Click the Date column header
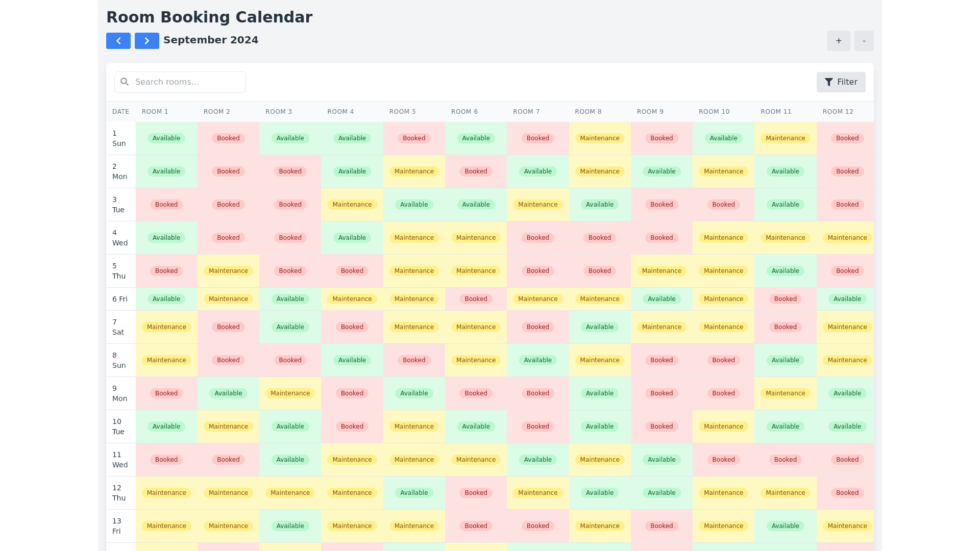This screenshot has width=980, height=551. pyautogui.click(x=121, y=112)
